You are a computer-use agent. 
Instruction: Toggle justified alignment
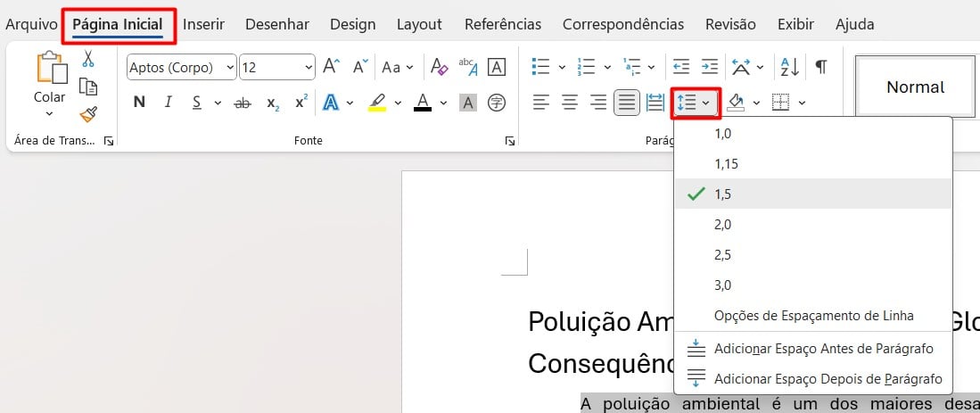tap(627, 103)
